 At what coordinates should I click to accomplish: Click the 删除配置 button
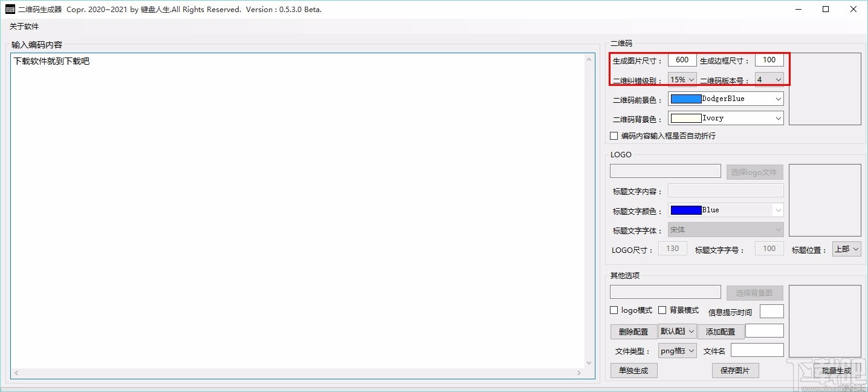pyautogui.click(x=633, y=332)
